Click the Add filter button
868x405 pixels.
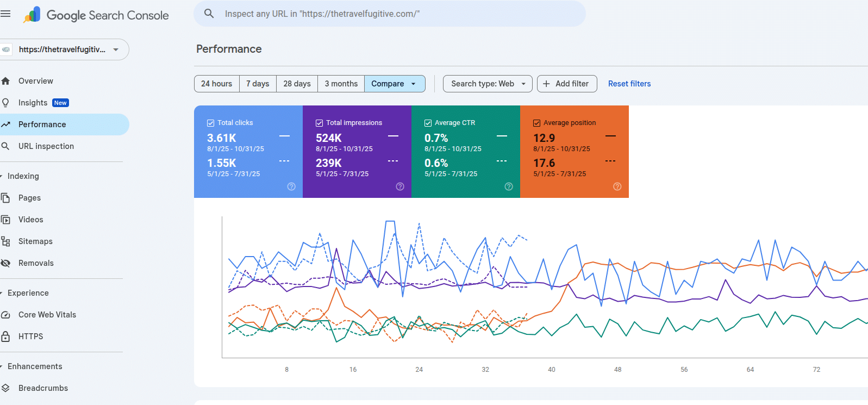coord(566,84)
